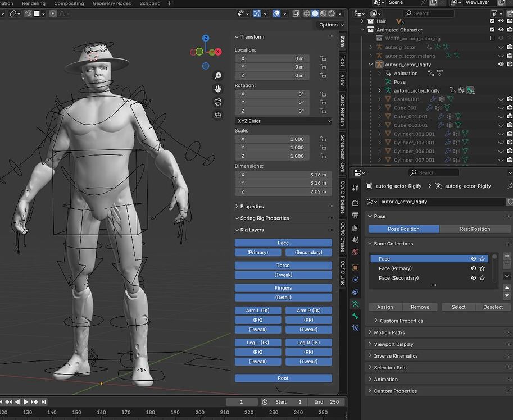This screenshot has height=420, width=513.
Task: Click the Deselect bone collection button
Action: (x=493, y=307)
